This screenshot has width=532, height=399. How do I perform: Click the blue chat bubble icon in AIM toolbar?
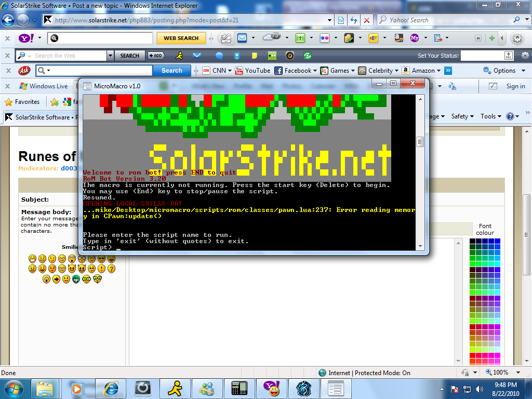(219, 55)
